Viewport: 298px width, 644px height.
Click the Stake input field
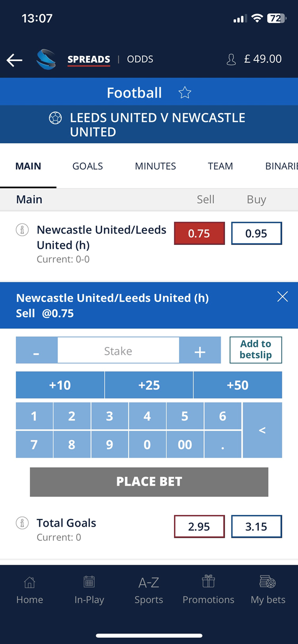point(118,350)
